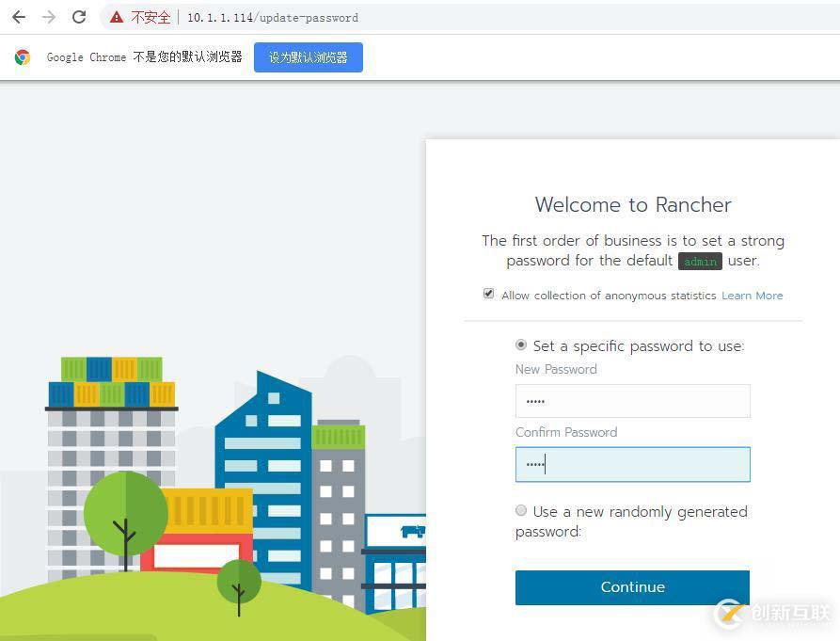Click the Continue button
The height and width of the screenshot is (641, 840).
tap(632, 587)
